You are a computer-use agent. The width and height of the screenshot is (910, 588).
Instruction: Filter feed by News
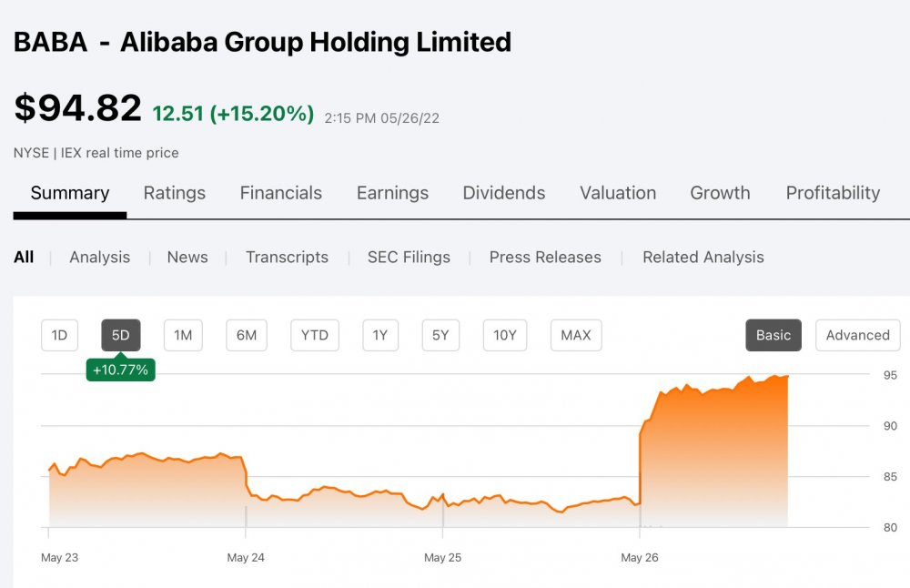pos(187,258)
